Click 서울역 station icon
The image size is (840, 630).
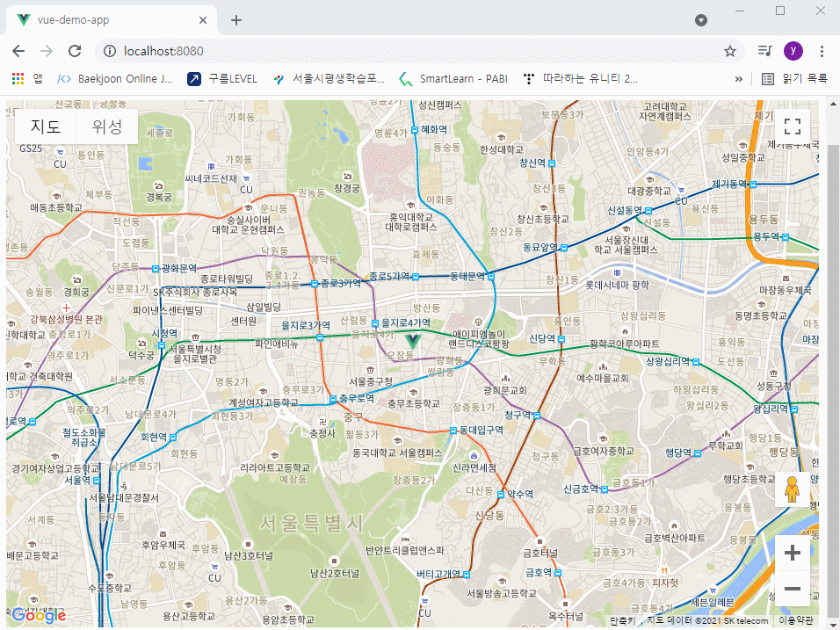tap(97, 481)
